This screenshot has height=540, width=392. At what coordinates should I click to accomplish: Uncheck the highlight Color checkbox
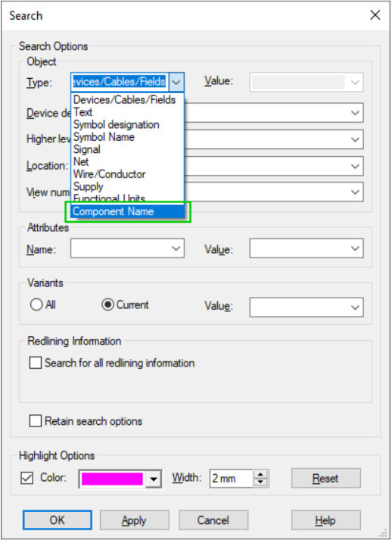pyautogui.click(x=27, y=479)
